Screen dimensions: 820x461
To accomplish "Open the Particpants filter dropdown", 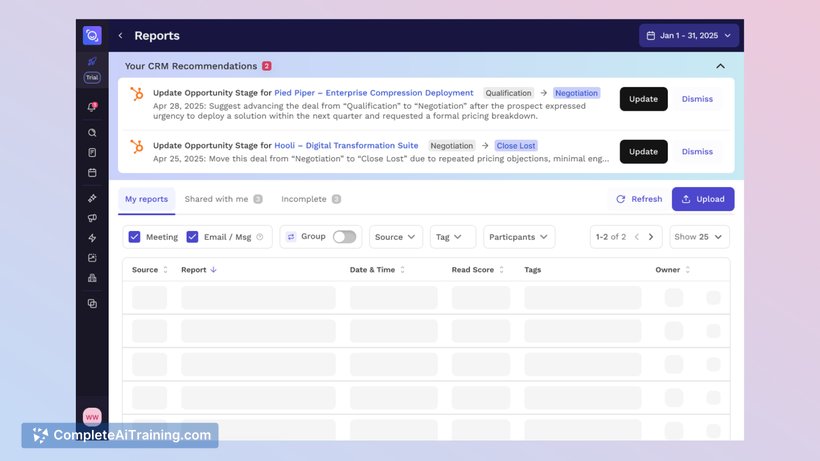I will coord(519,237).
